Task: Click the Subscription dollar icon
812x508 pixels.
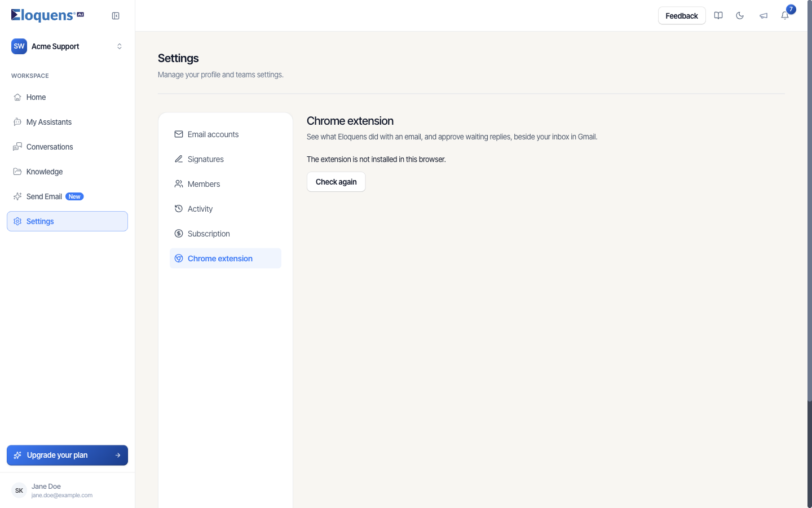Action: pyautogui.click(x=179, y=234)
